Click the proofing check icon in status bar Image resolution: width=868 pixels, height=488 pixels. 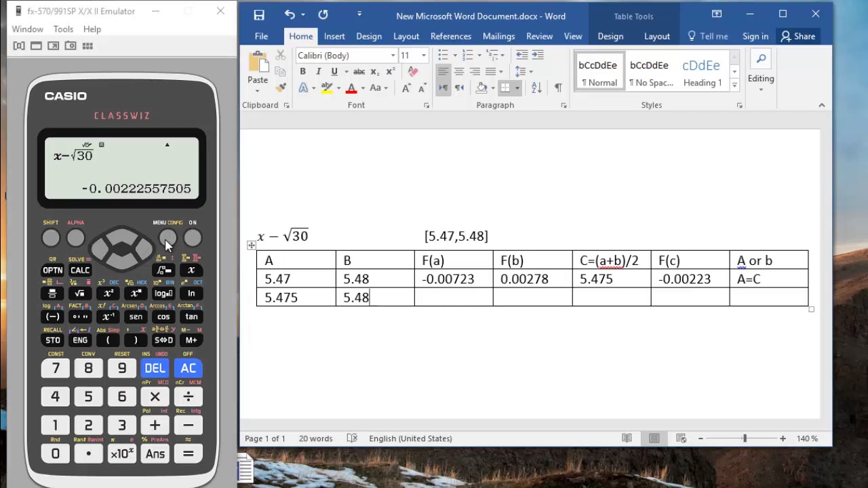click(x=352, y=439)
